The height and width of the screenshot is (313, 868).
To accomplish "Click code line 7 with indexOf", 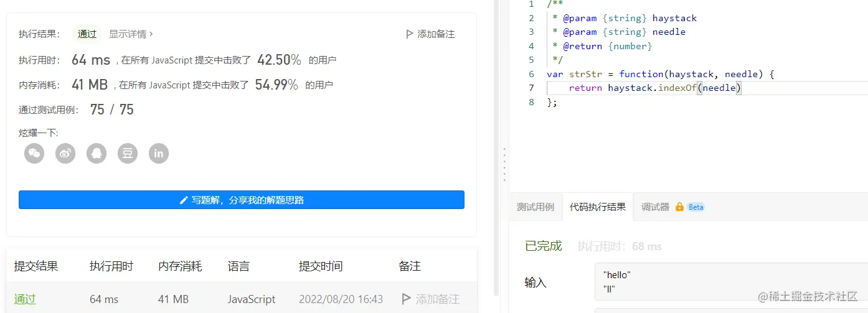I will tap(656, 88).
